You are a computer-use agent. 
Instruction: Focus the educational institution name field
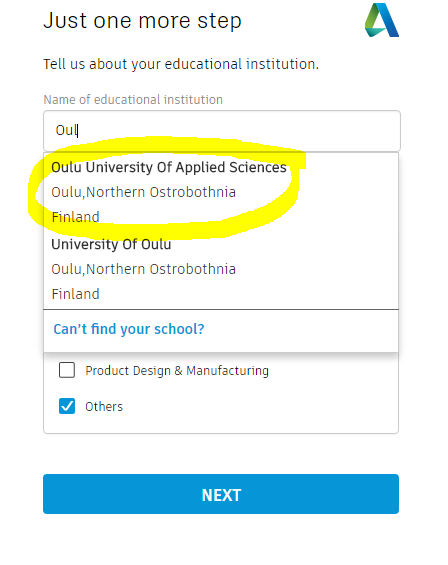pos(222,130)
